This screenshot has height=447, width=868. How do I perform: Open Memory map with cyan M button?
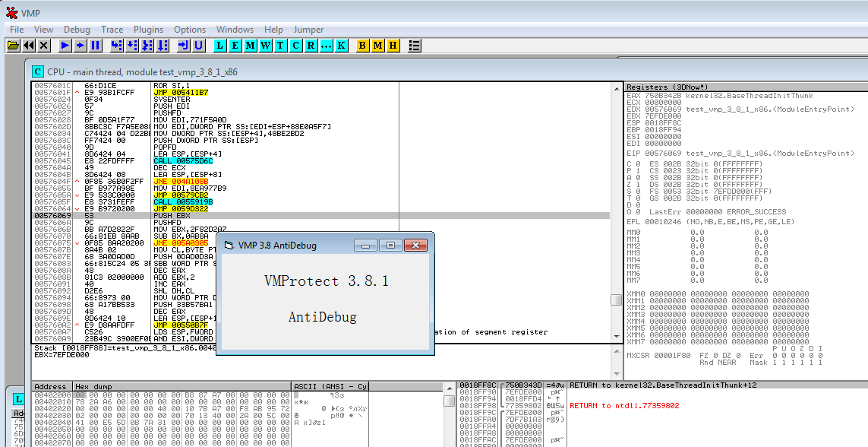[x=251, y=46]
